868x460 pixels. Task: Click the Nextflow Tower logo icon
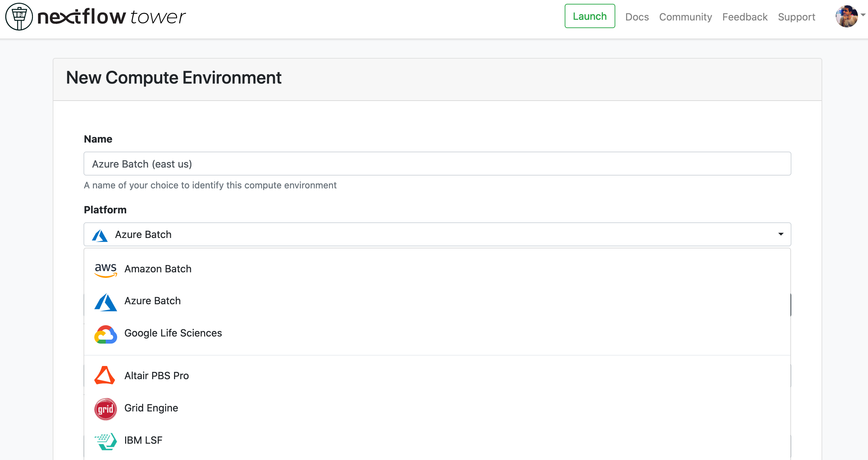[x=19, y=17]
